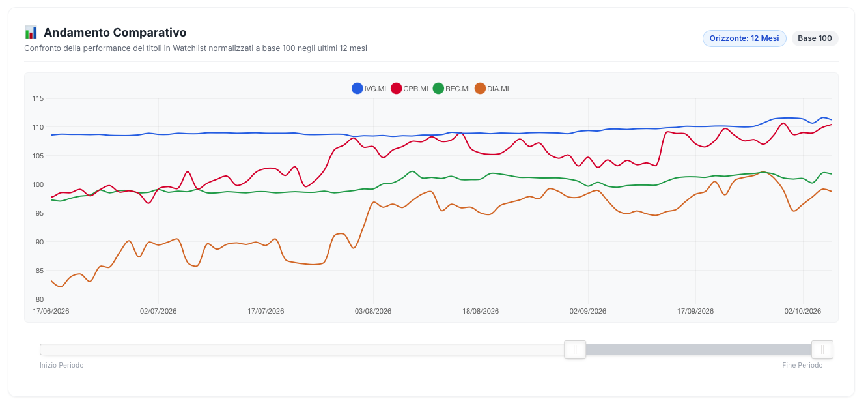Click the x-axis date 02/10/2026
This screenshot has width=868, height=412.
[x=803, y=311]
